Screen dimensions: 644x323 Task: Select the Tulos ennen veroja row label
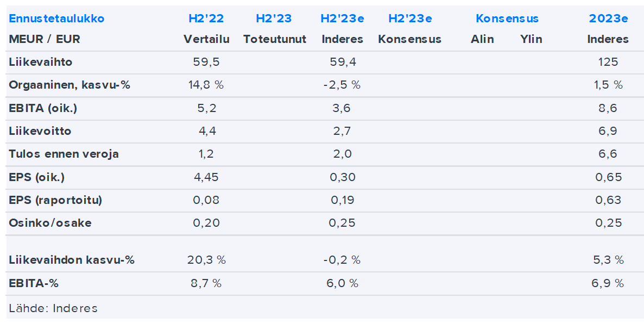coord(64,154)
